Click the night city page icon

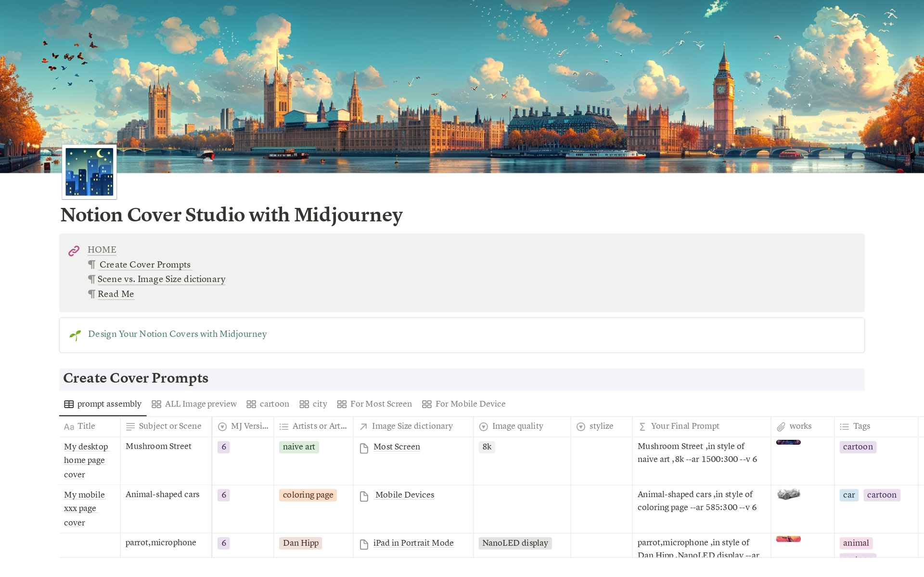(90, 172)
